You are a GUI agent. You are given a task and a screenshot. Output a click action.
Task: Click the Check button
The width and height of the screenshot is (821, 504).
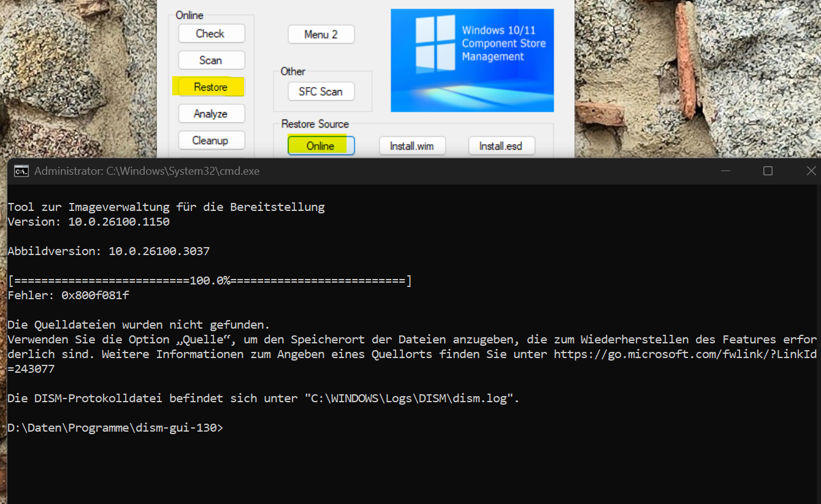[211, 34]
